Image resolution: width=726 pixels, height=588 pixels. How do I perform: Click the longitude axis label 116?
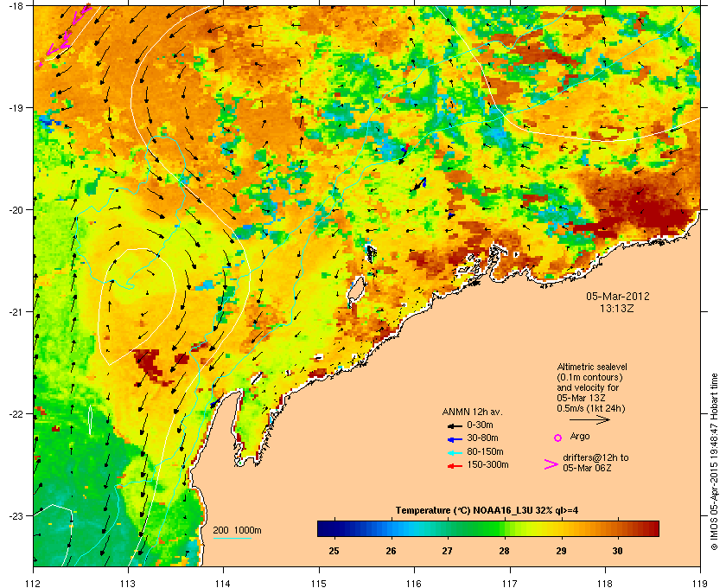point(414,583)
